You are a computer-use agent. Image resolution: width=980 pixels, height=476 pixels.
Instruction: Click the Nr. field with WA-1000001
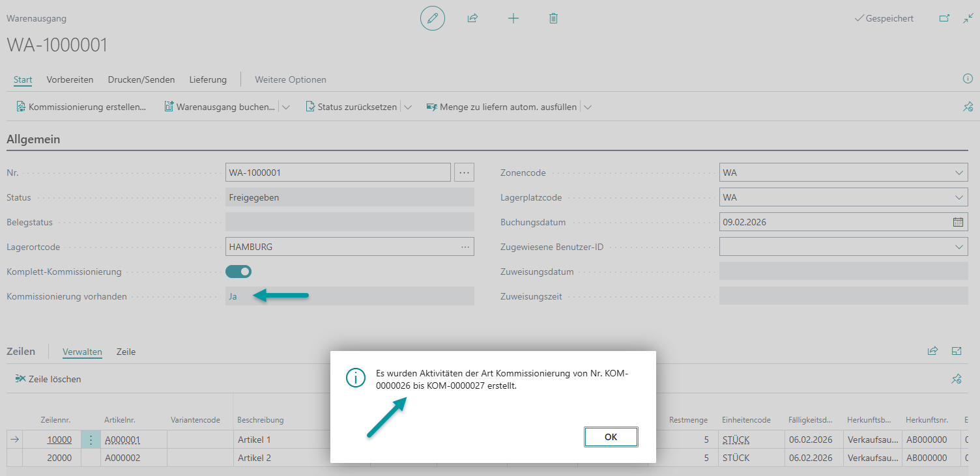pyautogui.click(x=338, y=173)
